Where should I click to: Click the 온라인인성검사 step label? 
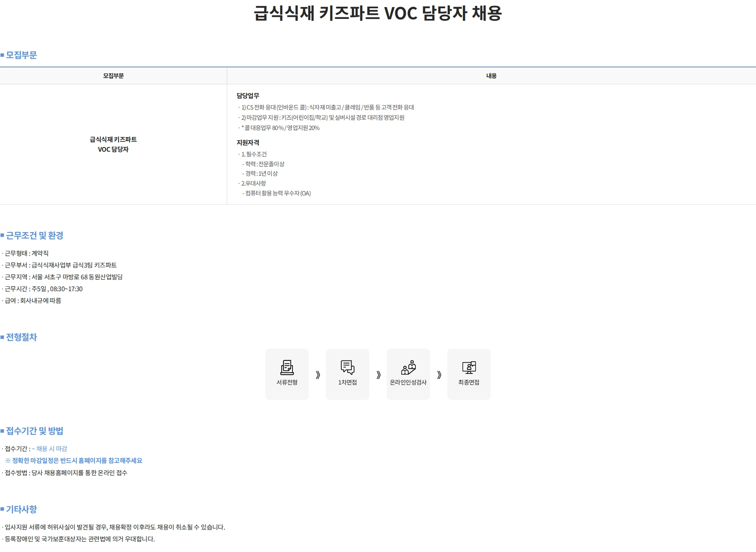click(x=408, y=382)
